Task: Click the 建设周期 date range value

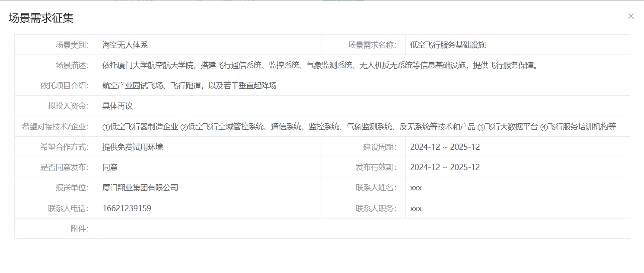Action: (445, 147)
